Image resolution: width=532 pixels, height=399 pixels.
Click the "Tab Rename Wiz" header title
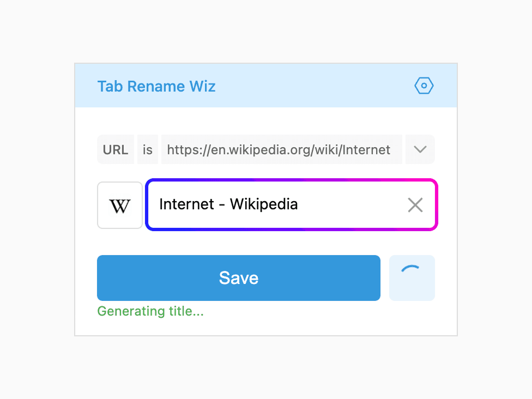156,86
